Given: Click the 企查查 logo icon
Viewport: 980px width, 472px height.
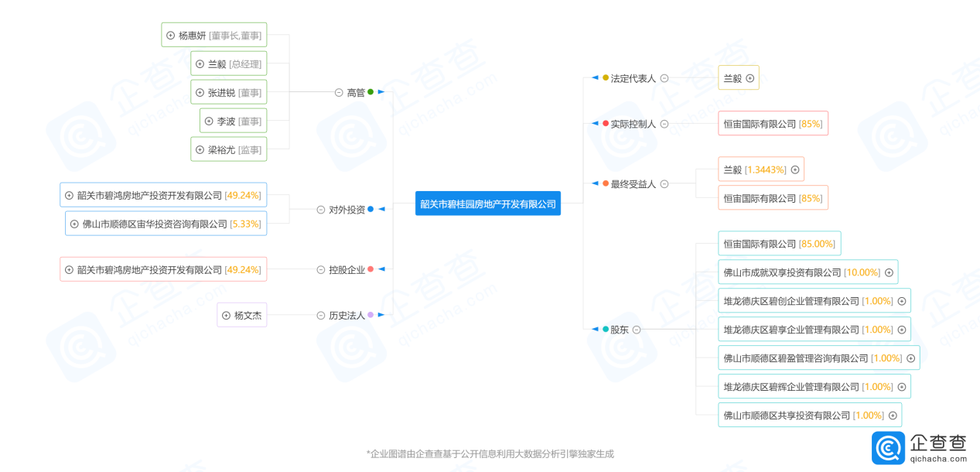Looking at the screenshot, I should coord(888,448).
